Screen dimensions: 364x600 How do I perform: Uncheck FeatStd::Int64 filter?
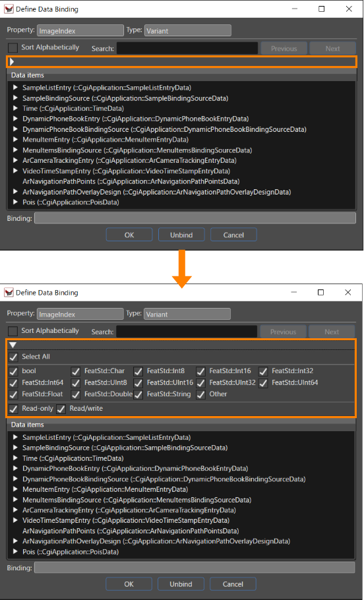click(13, 383)
